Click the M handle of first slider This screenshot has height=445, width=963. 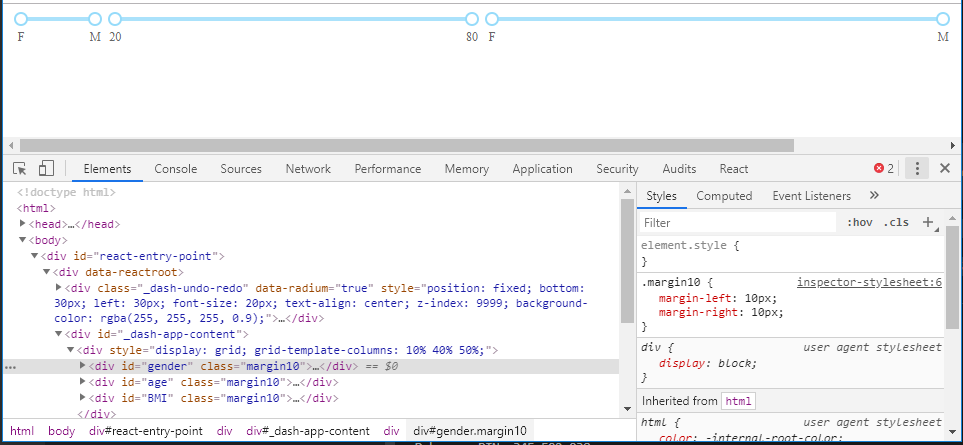[95, 19]
